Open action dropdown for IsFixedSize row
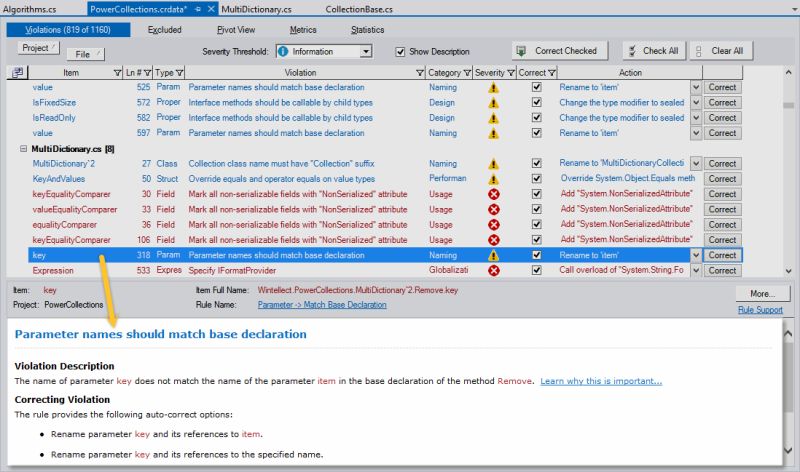 pos(696,103)
